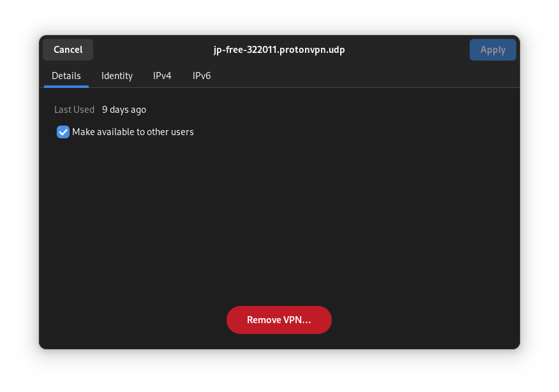This screenshot has height=392, width=559.
Task: Click the "Last Used" label
Action: click(x=74, y=110)
